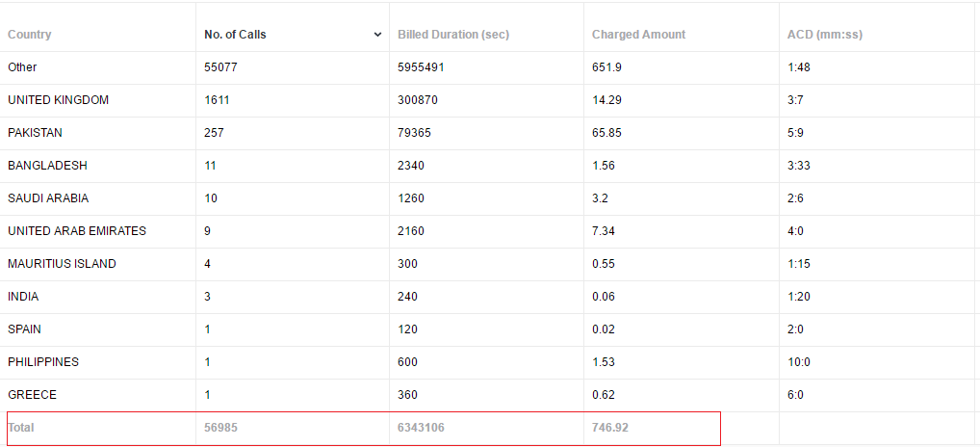980x447 pixels.
Task: Sort by ACD (mm:ss) column header
Action: (824, 35)
